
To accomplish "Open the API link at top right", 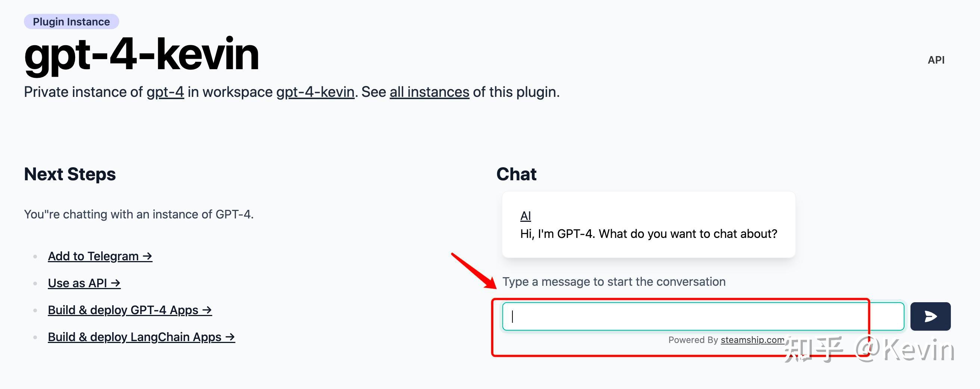I will click(x=936, y=60).
